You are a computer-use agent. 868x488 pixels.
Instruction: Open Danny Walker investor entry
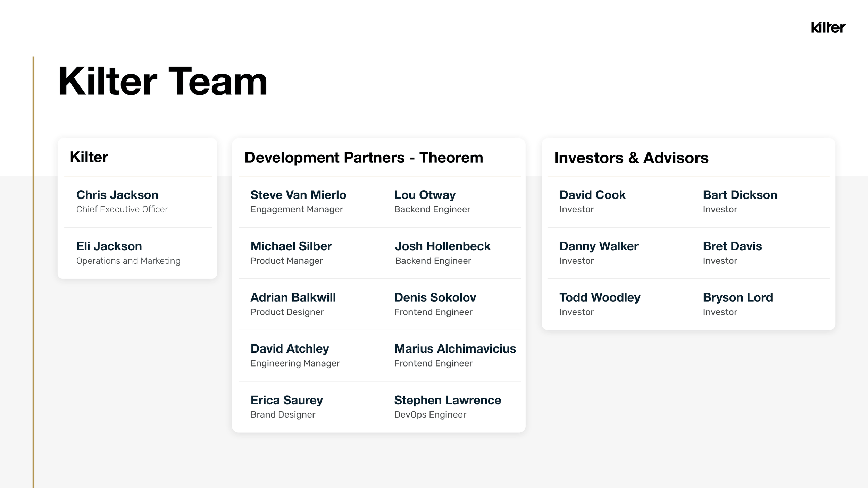(599, 253)
